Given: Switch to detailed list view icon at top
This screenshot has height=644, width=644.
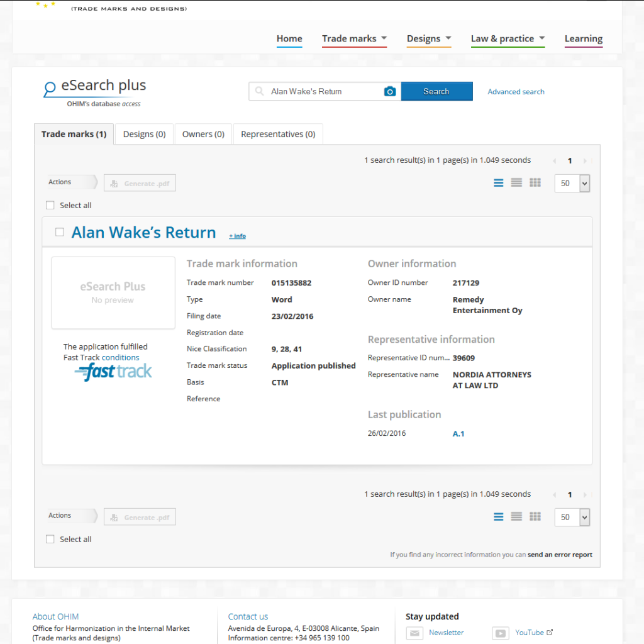Looking at the screenshot, I should coord(499,183).
